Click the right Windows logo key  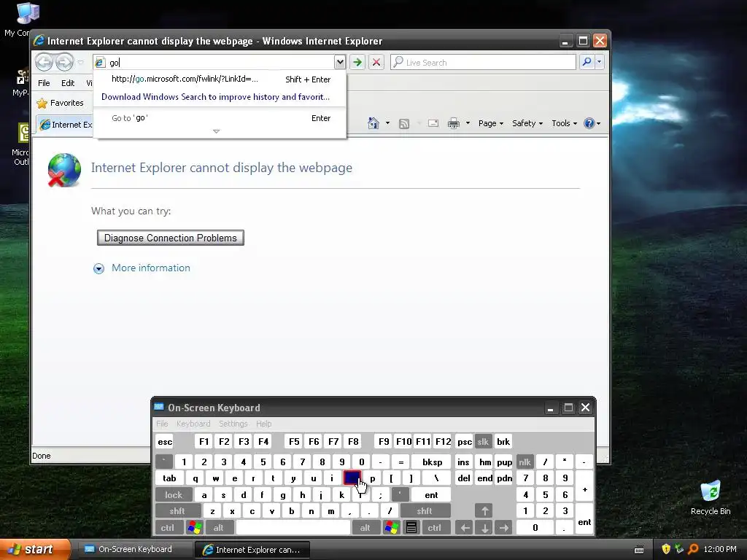click(x=392, y=528)
